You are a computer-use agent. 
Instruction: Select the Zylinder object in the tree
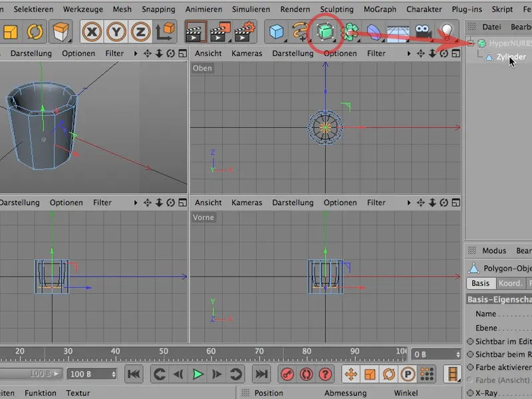tap(511, 57)
